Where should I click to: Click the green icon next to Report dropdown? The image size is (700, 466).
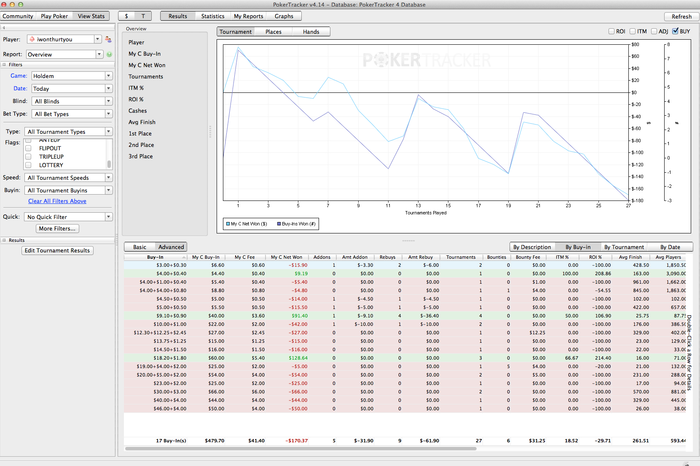[109, 54]
